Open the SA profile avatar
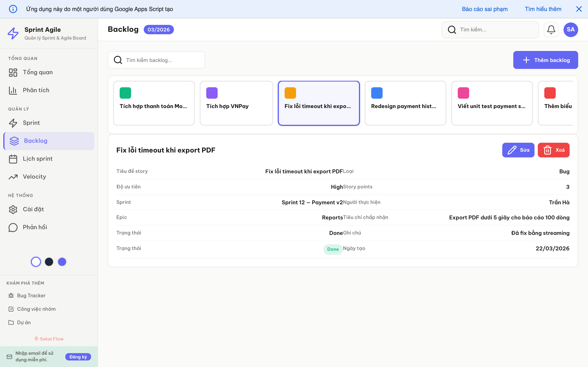The width and height of the screenshot is (588, 367). (x=570, y=30)
